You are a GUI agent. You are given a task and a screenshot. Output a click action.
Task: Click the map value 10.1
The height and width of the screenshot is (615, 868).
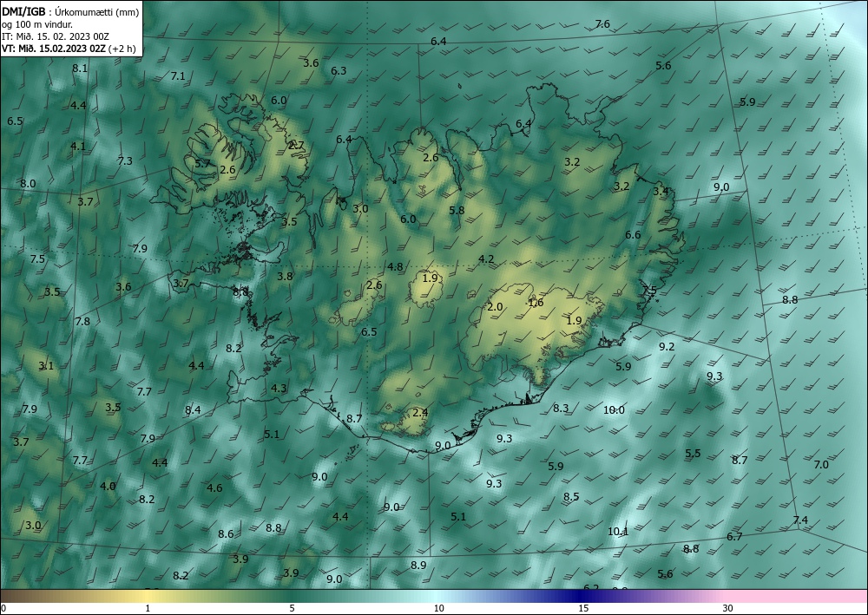click(618, 532)
